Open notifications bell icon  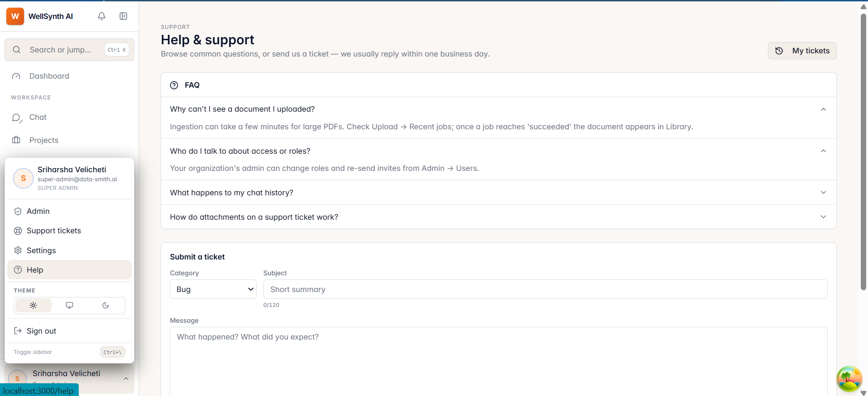click(x=102, y=16)
